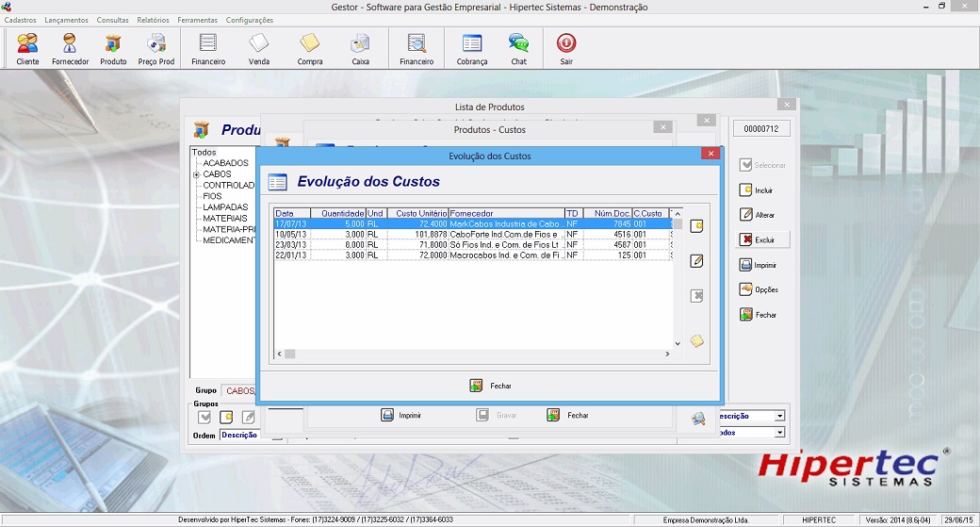980x527 pixels.
Task: Click the Data column header
Action: pos(292,213)
